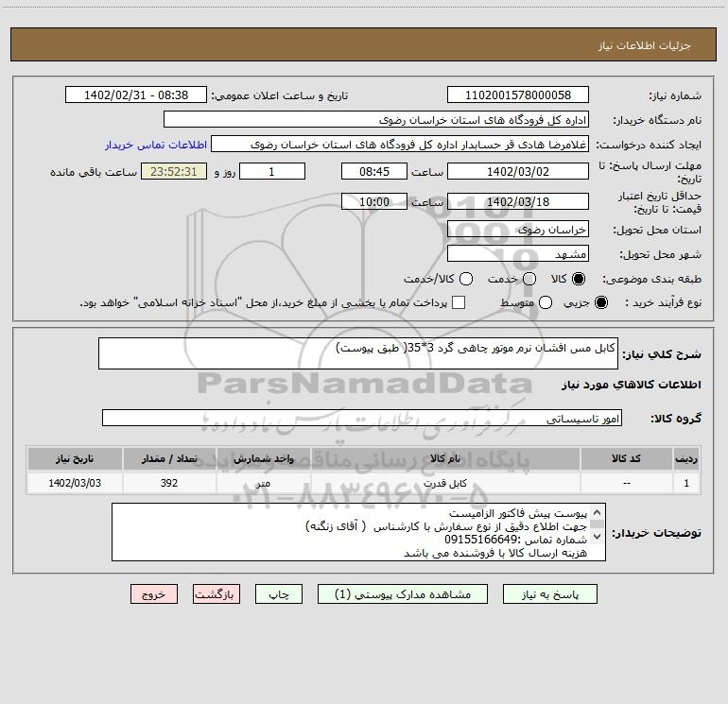
Task: Select the کالا radio button
Action: pos(579,279)
